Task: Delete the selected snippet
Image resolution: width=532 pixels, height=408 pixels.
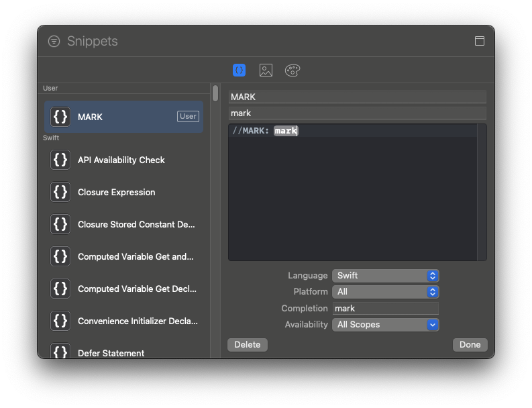Action: click(x=248, y=345)
